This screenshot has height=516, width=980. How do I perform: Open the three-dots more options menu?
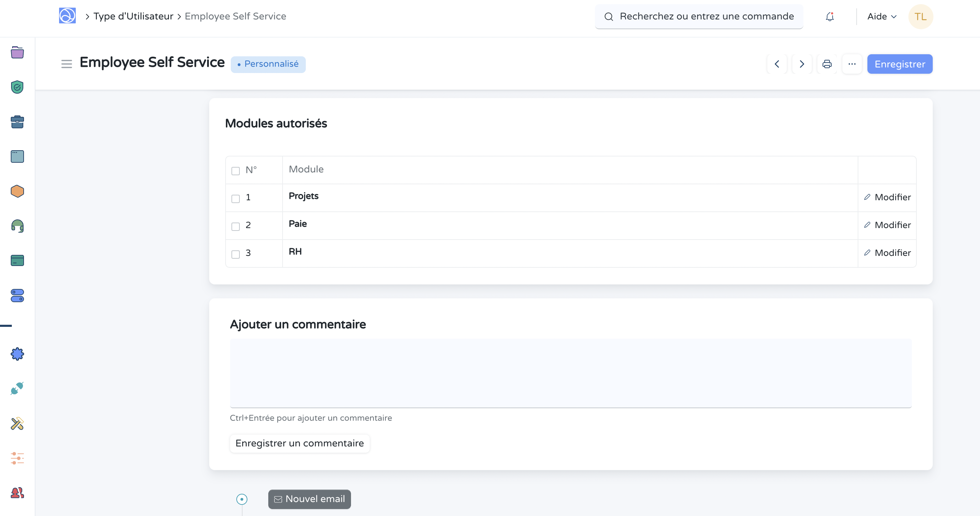click(852, 64)
